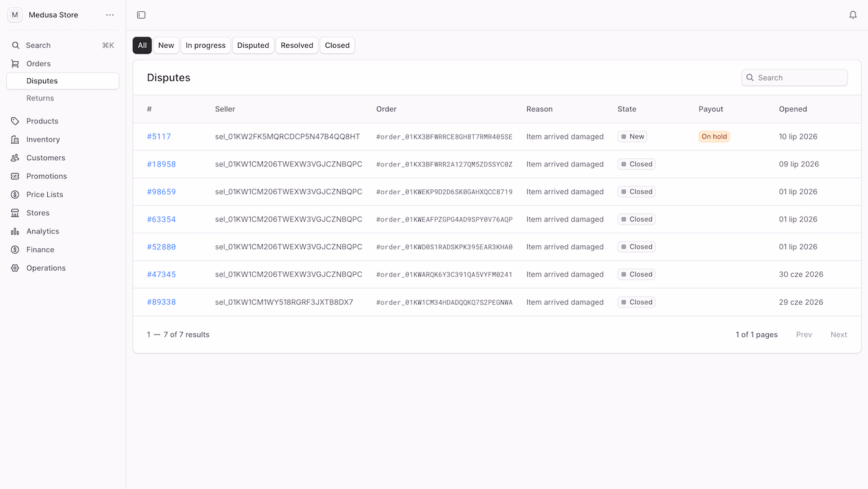The height and width of the screenshot is (489, 868).
Task: Click the Next pagination button
Action: pos(839,334)
